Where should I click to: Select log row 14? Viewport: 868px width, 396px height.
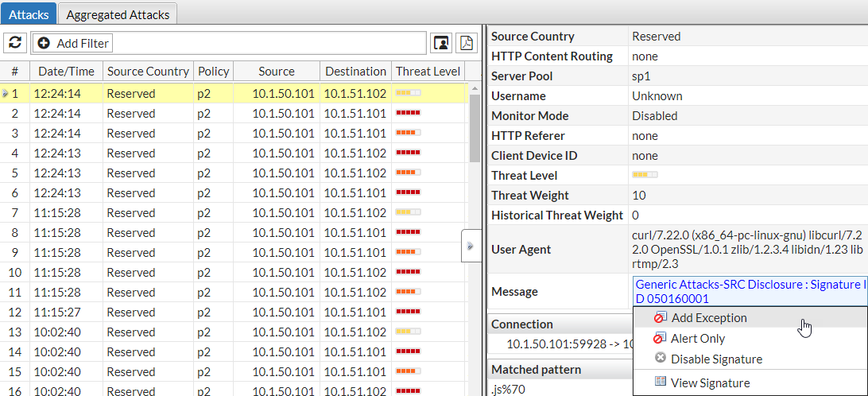pos(234,352)
